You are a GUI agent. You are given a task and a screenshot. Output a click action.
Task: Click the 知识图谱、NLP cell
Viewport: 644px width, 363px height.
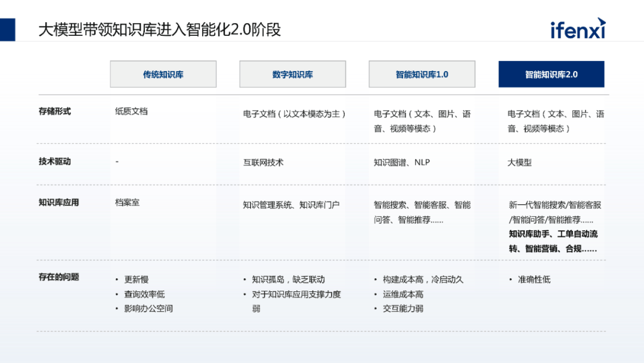pos(401,162)
